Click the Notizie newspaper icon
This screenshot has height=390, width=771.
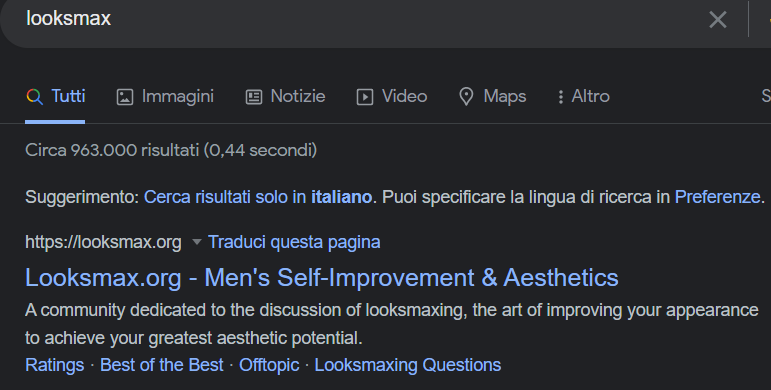click(x=254, y=97)
